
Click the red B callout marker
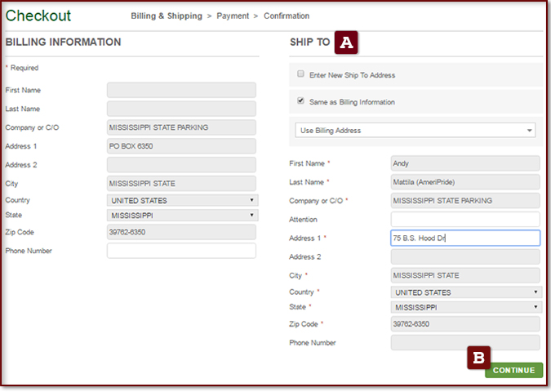pos(479,357)
